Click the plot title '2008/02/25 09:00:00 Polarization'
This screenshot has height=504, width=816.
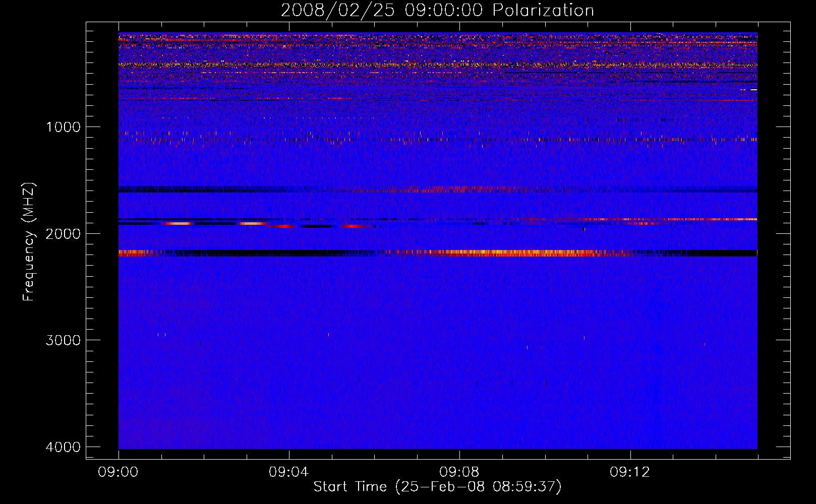[437, 11]
